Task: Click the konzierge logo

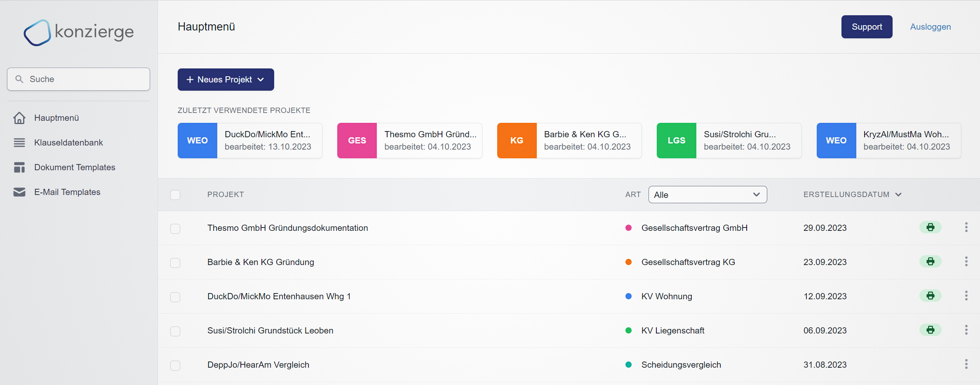Action: point(78,32)
